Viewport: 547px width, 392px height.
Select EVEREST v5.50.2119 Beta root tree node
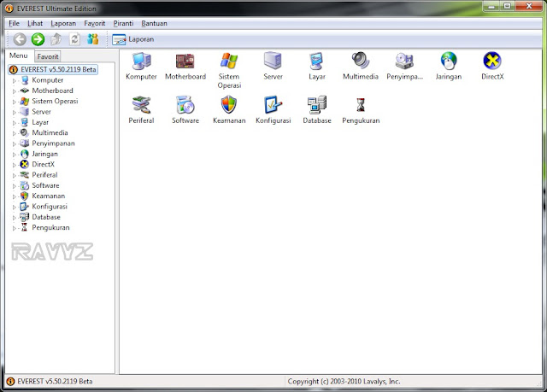[x=53, y=69]
